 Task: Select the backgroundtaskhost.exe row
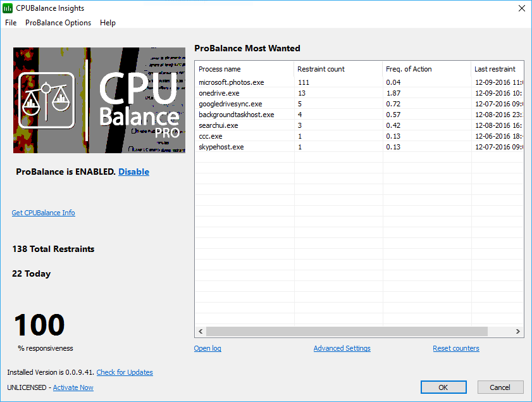(x=359, y=115)
